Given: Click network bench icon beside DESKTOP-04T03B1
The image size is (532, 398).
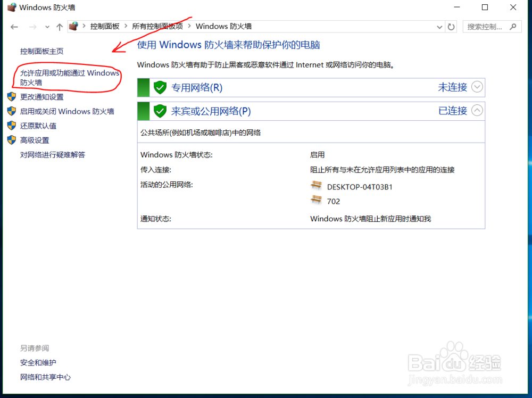Looking at the screenshot, I should pyautogui.click(x=316, y=186).
